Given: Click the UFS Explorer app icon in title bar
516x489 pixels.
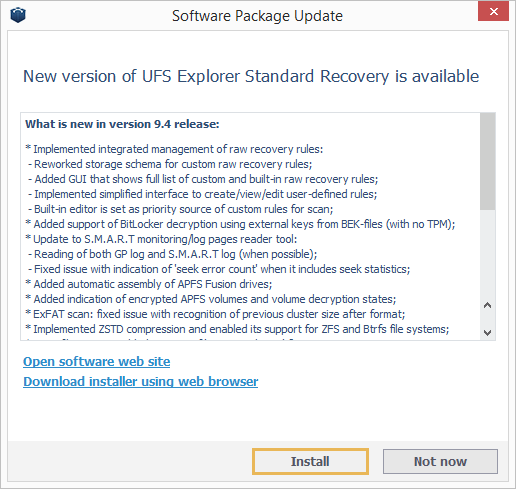Looking at the screenshot, I should click(x=18, y=15).
